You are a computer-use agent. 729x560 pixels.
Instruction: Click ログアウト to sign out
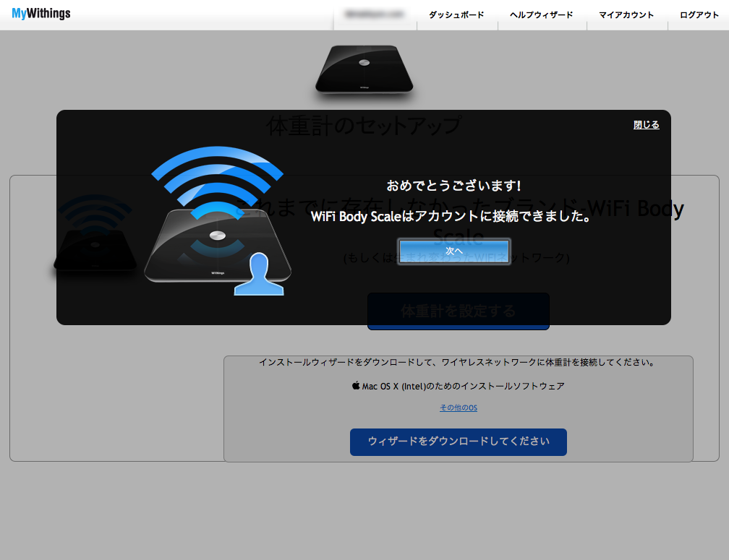699,15
